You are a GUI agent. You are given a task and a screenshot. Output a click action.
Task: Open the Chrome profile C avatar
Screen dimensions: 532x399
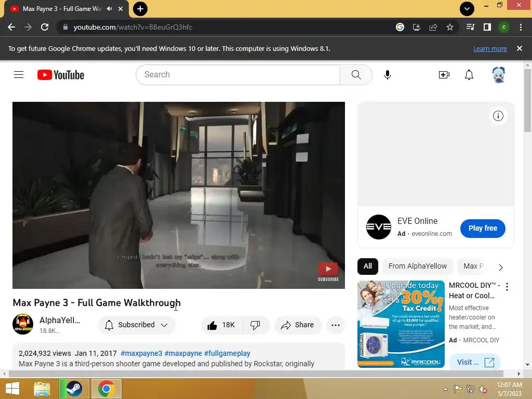tap(504, 27)
